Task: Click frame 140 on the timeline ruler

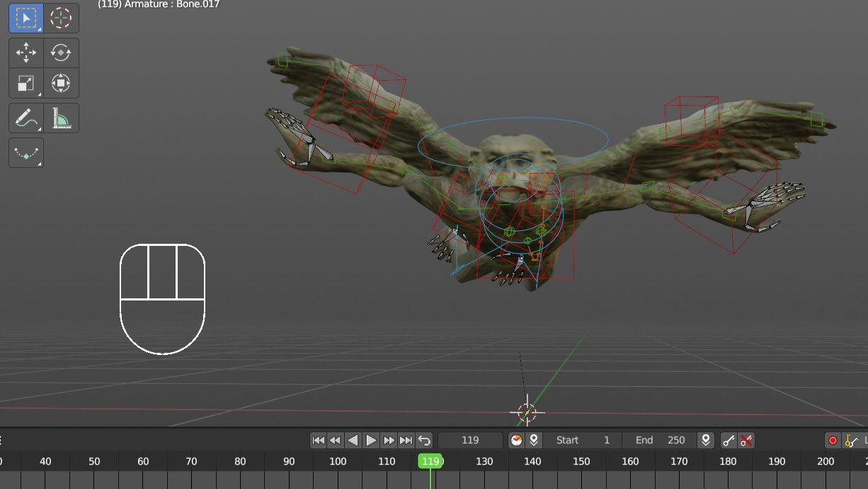Action: pos(532,461)
